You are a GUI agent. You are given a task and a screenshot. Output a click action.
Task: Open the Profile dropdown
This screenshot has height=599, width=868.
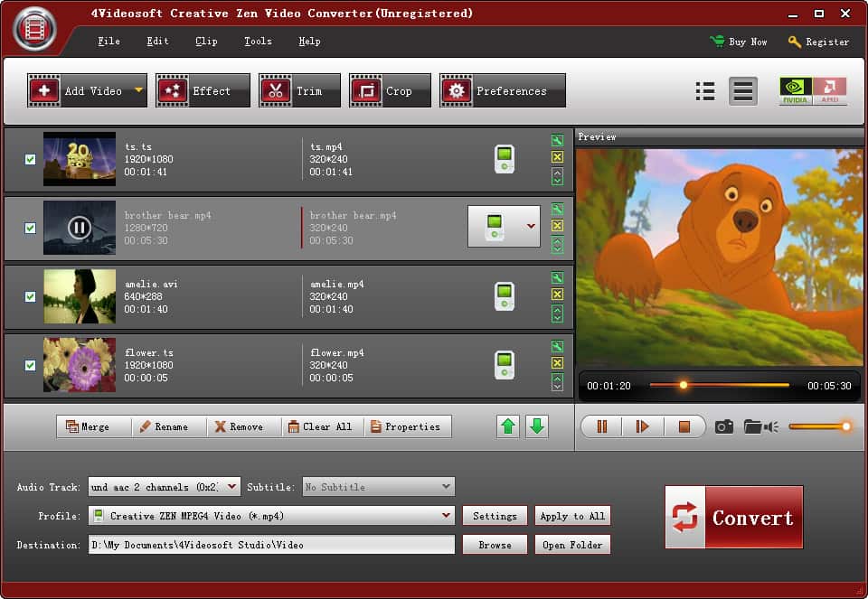coord(447,515)
